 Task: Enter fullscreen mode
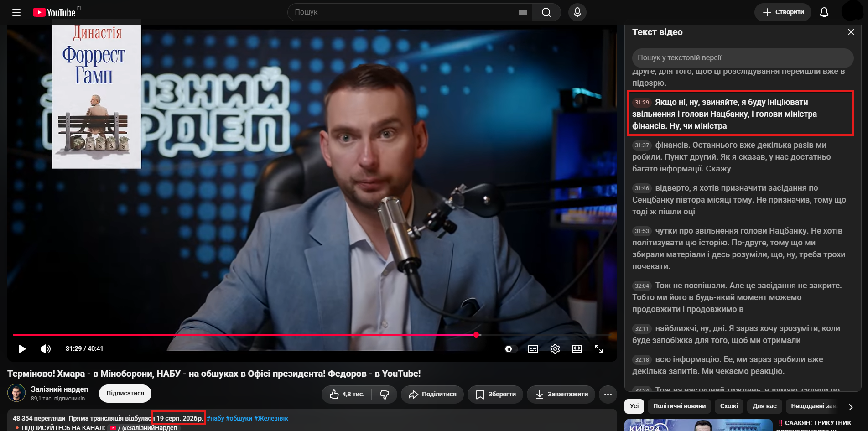(599, 349)
